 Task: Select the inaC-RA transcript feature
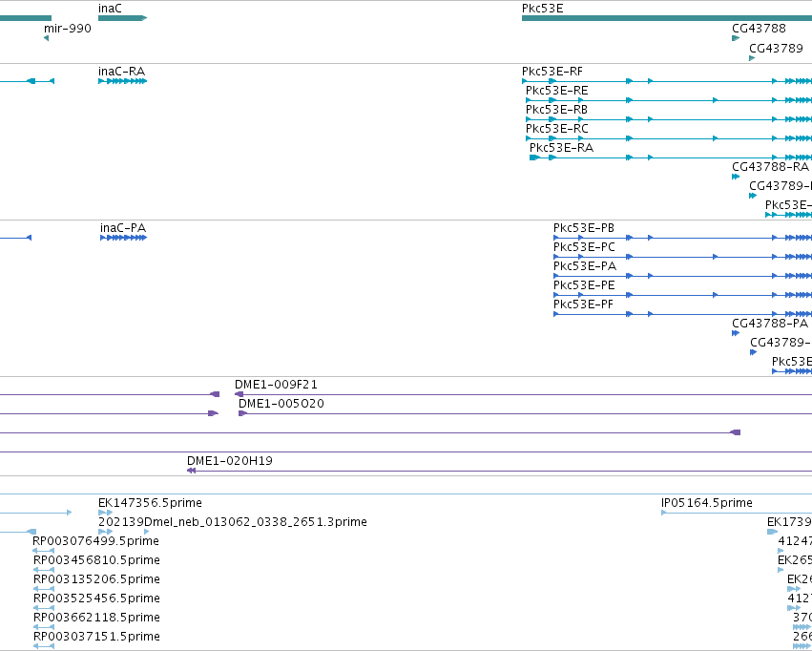click(123, 81)
